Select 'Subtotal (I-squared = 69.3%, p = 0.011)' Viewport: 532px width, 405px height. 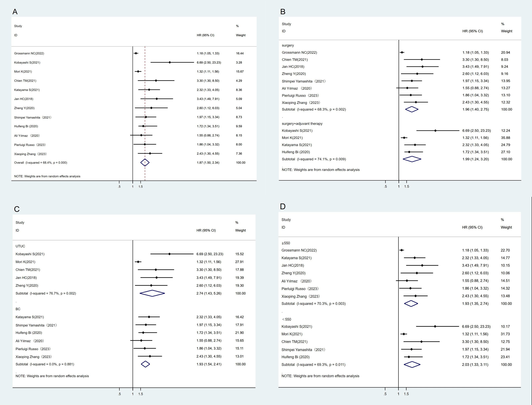coord(313,365)
